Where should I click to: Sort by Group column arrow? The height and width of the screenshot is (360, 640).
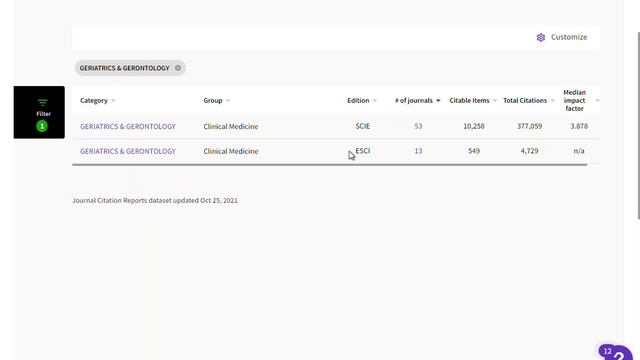228,101
